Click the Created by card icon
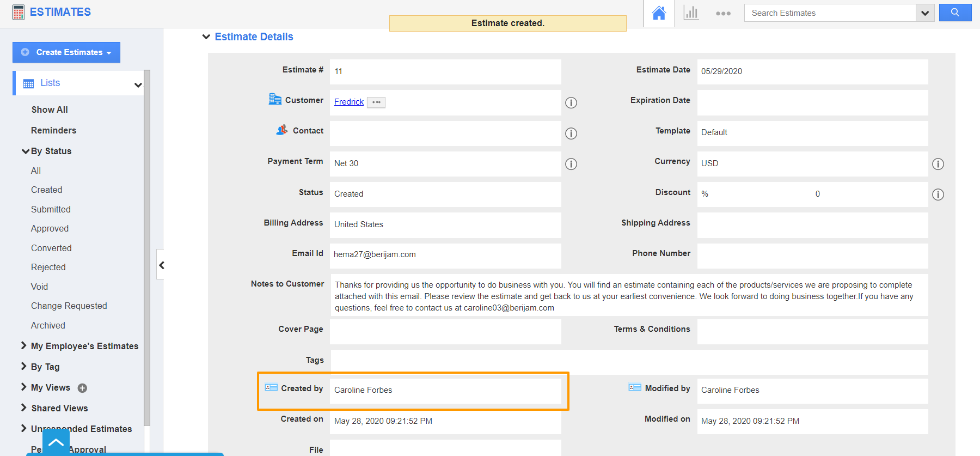 point(271,387)
